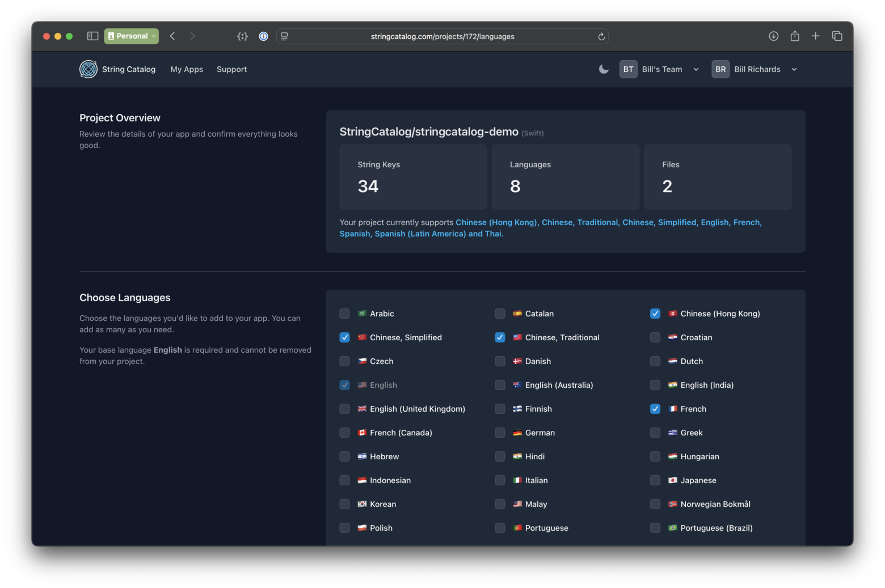
Task: Enable the Polish checkbox
Action: (x=344, y=528)
